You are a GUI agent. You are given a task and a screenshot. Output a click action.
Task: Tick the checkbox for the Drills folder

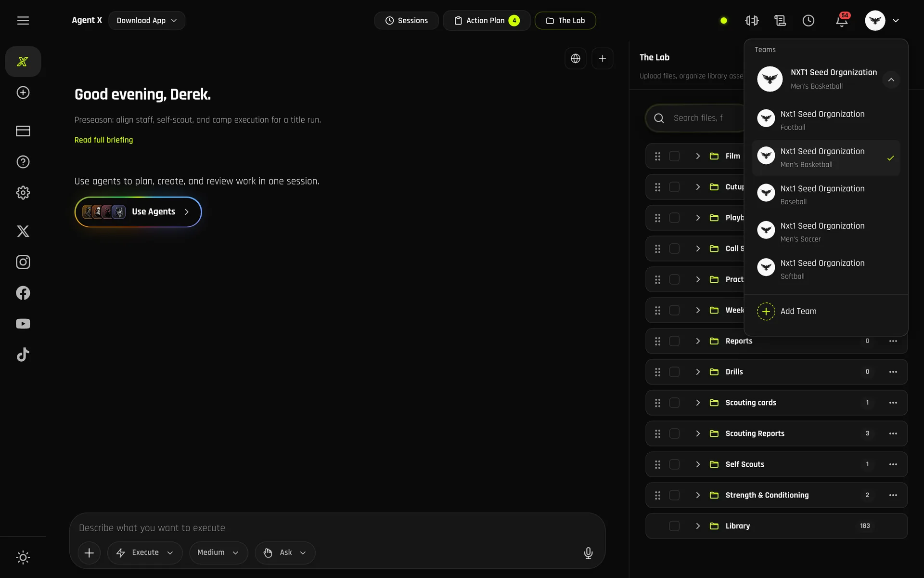point(675,372)
